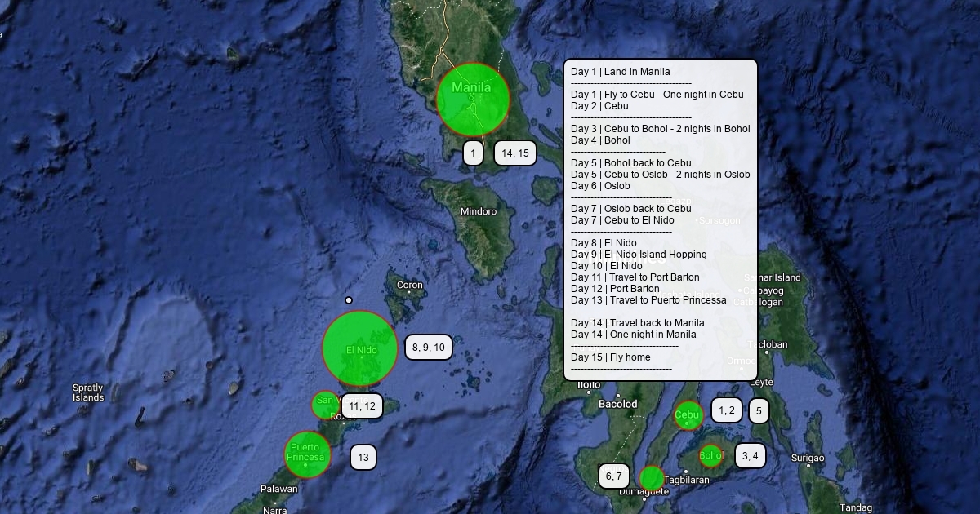
Task: Click the unlabeled green marker near Dumaguete
Action: click(x=651, y=478)
